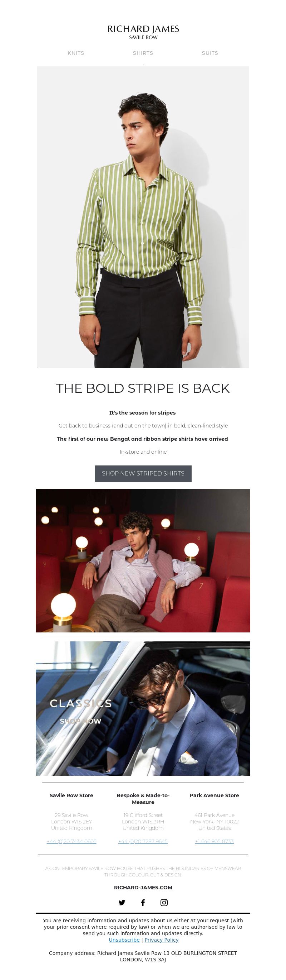Open the Privacy Policy link
286x980 pixels.
(162, 940)
